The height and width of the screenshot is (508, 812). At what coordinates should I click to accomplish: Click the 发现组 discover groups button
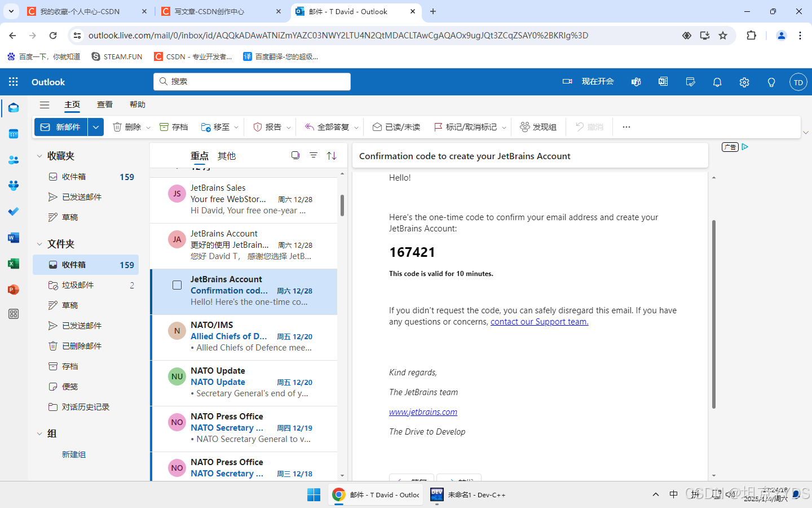coord(538,127)
